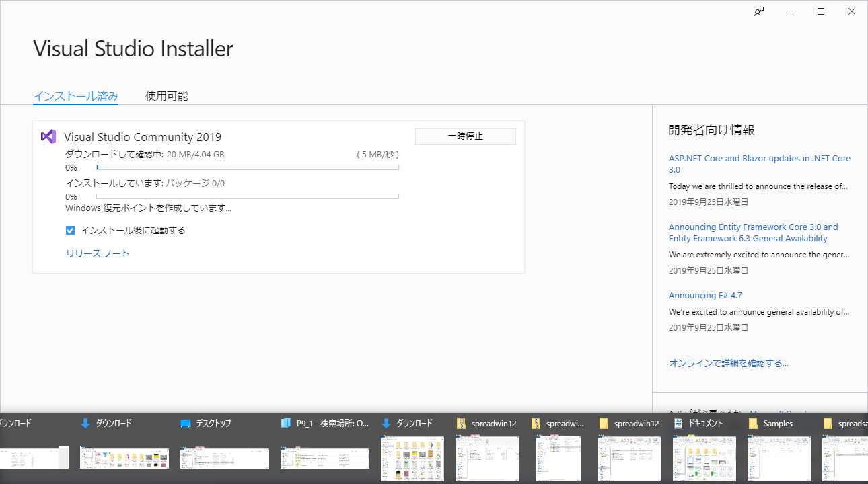Image resolution: width=868 pixels, height=484 pixels.
Task: Follow the オンラインで詳細を確認する link
Action: point(729,363)
